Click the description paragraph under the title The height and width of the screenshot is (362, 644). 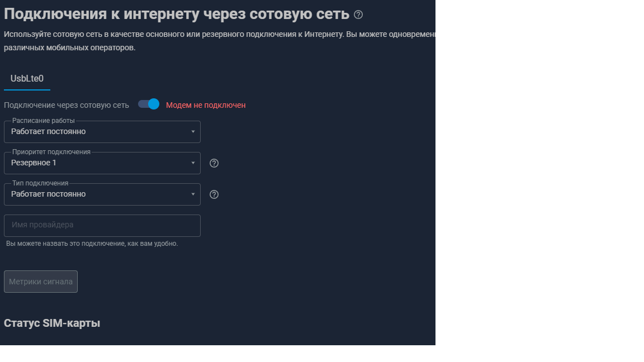220,41
